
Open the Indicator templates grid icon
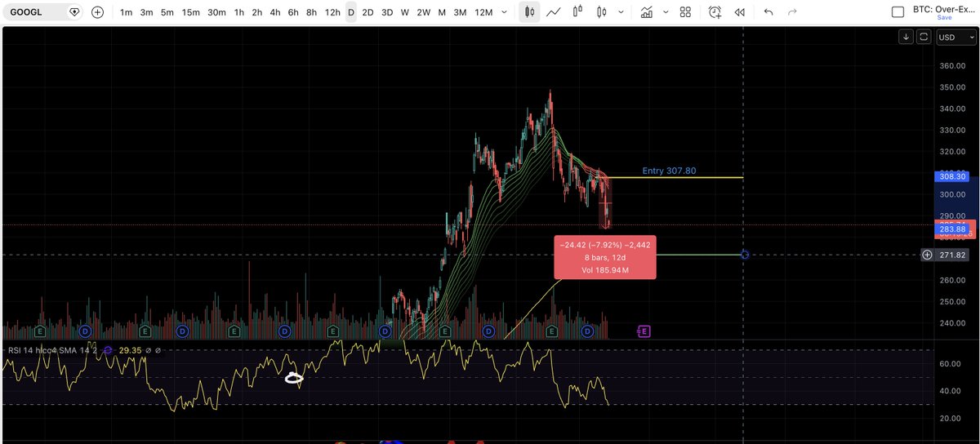pyautogui.click(x=685, y=12)
